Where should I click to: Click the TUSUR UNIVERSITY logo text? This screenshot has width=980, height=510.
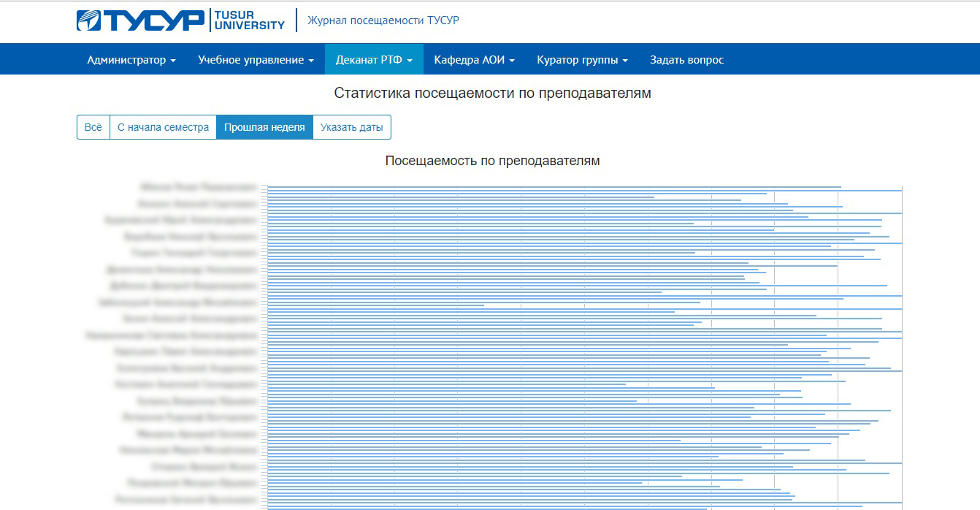coord(248,20)
